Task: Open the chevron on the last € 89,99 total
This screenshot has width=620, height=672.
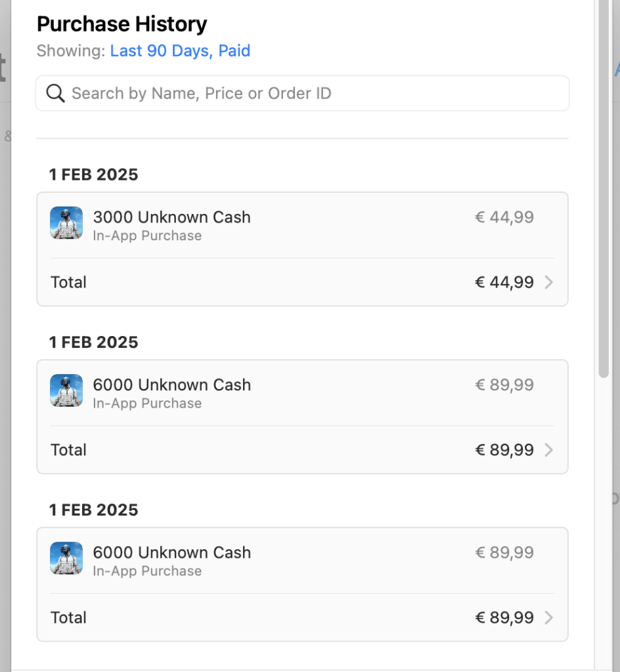Action: coord(549,618)
